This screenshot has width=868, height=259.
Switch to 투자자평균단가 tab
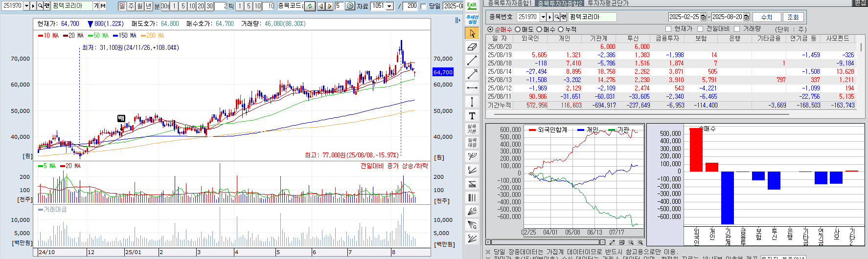tap(608, 3)
